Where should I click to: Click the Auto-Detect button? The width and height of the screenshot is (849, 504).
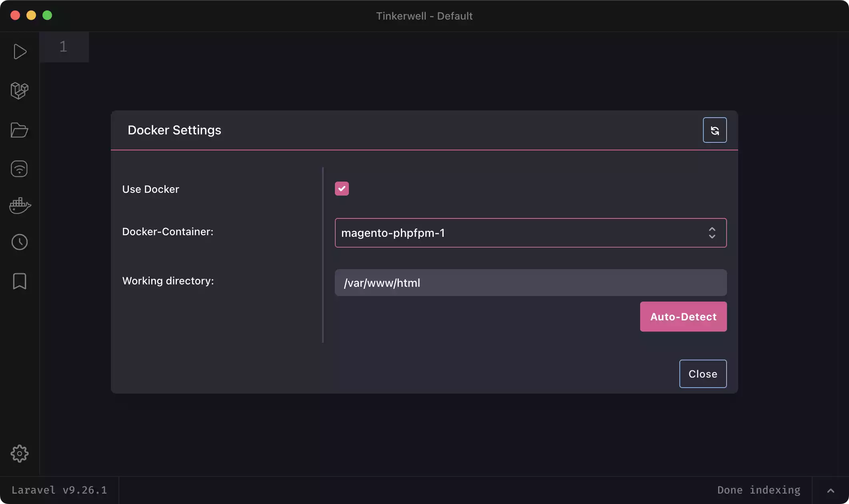683,317
